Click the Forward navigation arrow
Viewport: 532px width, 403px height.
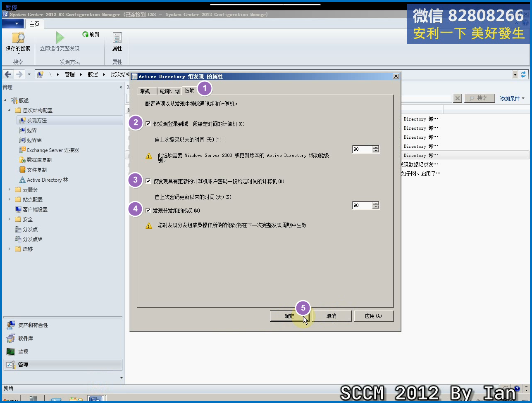point(19,74)
